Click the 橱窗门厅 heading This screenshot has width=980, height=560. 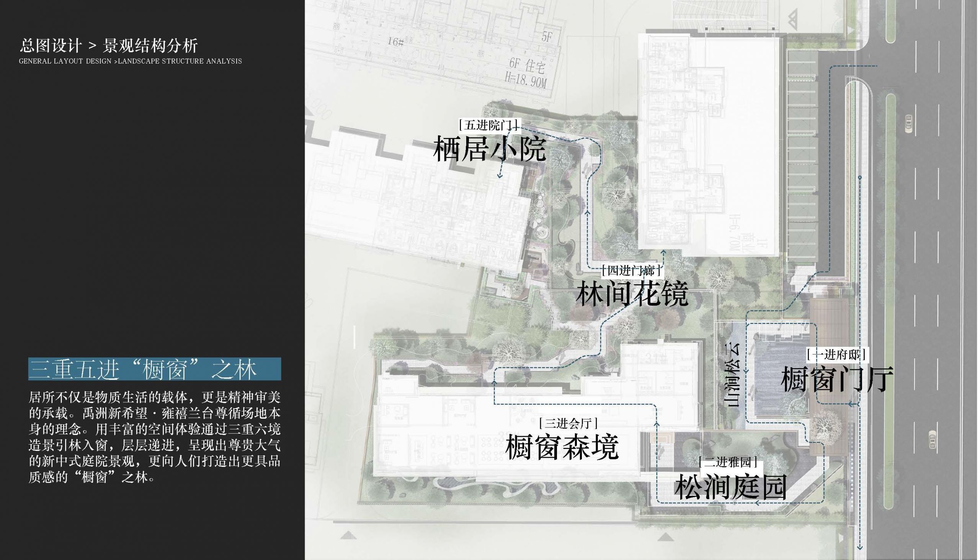click(x=837, y=379)
